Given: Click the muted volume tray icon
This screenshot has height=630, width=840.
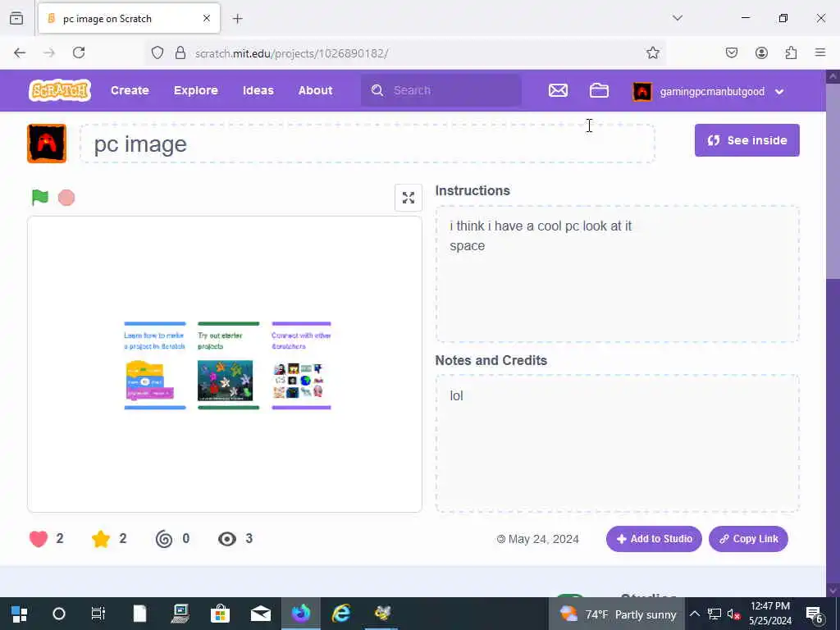Looking at the screenshot, I should click(733, 614).
